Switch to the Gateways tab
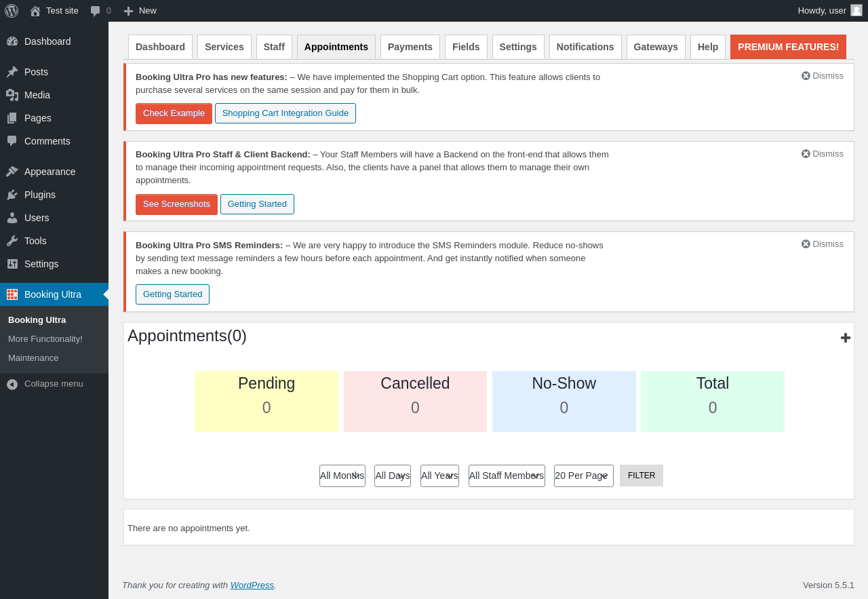868x599 pixels. pos(656,47)
